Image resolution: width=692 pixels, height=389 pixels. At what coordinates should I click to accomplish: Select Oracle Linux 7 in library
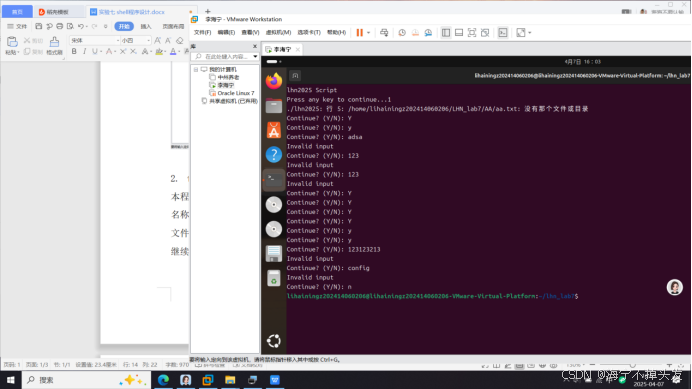236,93
